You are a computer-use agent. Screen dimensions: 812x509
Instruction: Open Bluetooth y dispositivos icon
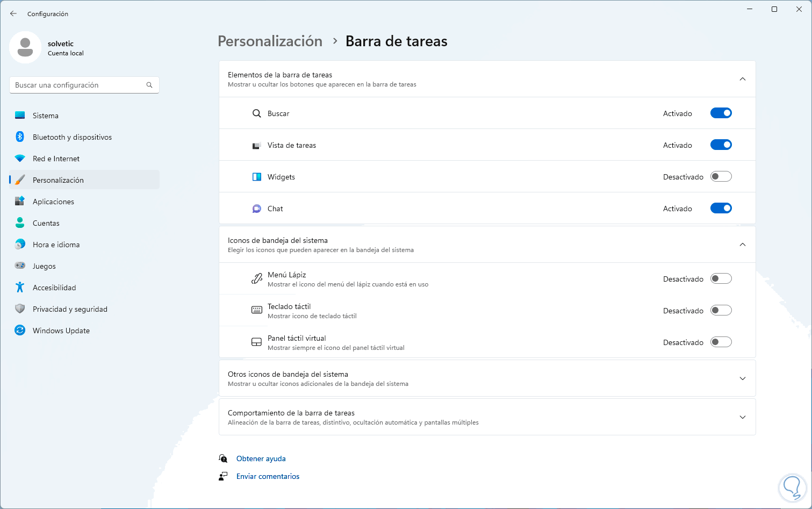tap(20, 137)
